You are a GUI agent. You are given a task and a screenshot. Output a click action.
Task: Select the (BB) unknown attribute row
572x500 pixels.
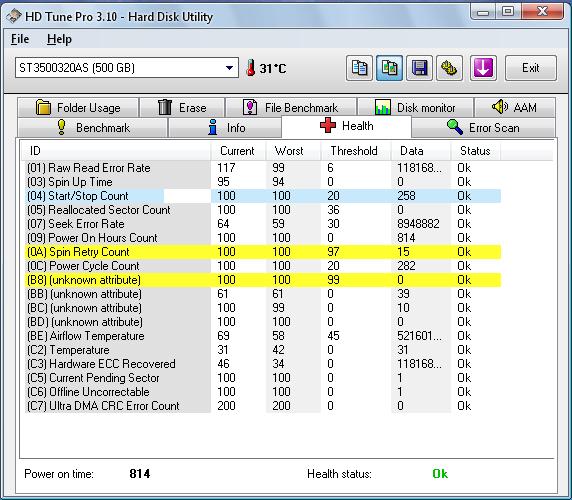click(263, 294)
